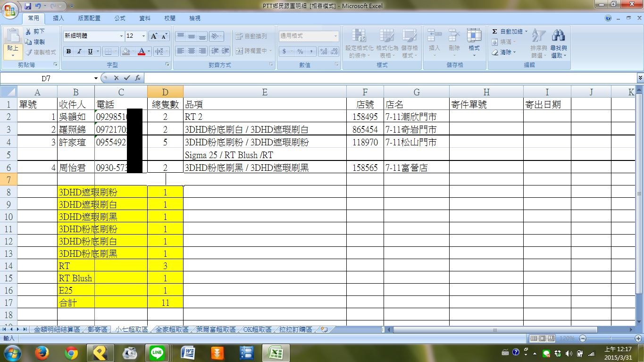The image size is (644, 362).
Task: Switch to the 資料 ribbon tab
Action: click(x=145, y=18)
